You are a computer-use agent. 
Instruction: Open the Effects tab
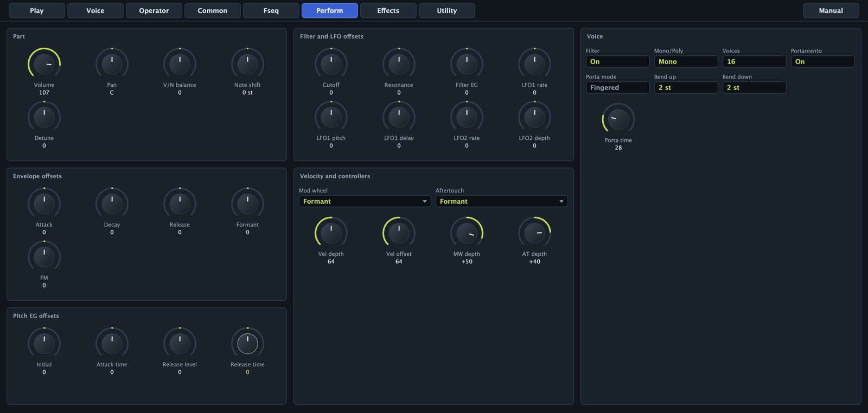(388, 10)
